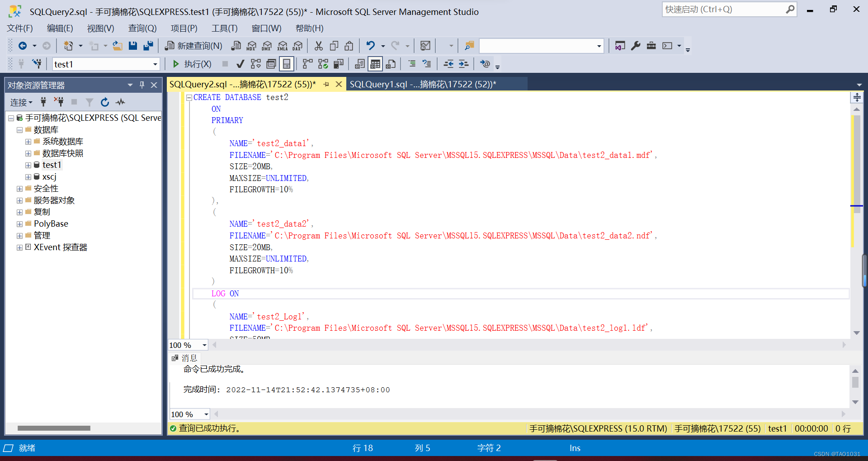Click the 快速启动 search box
868x461 pixels.
[x=723, y=10]
